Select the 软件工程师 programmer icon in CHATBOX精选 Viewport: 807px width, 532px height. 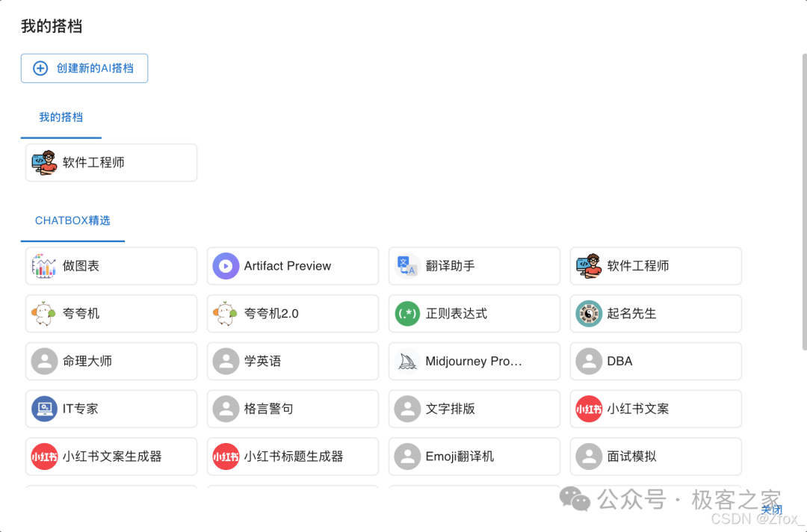655,266
